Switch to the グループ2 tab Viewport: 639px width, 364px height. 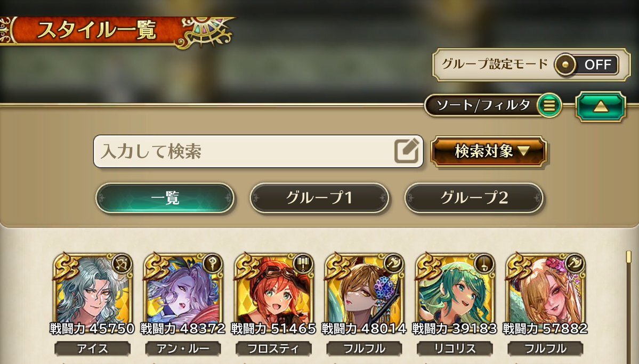coord(474,198)
